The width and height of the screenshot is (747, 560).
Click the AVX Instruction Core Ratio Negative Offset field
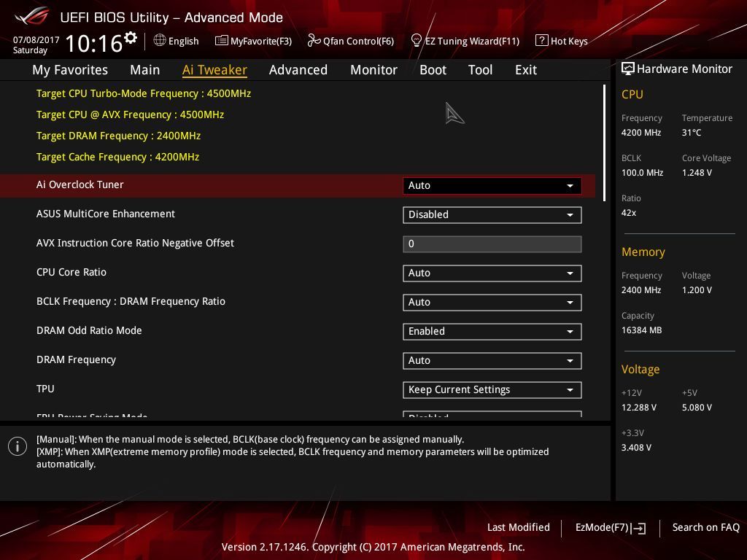tap(492, 244)
